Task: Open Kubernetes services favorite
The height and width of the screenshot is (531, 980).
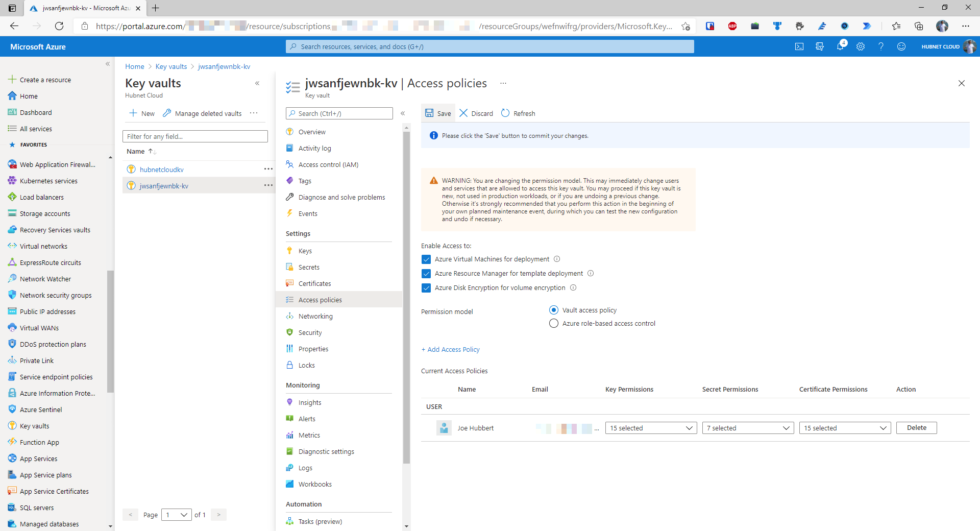Action: (x=48, y=181)
